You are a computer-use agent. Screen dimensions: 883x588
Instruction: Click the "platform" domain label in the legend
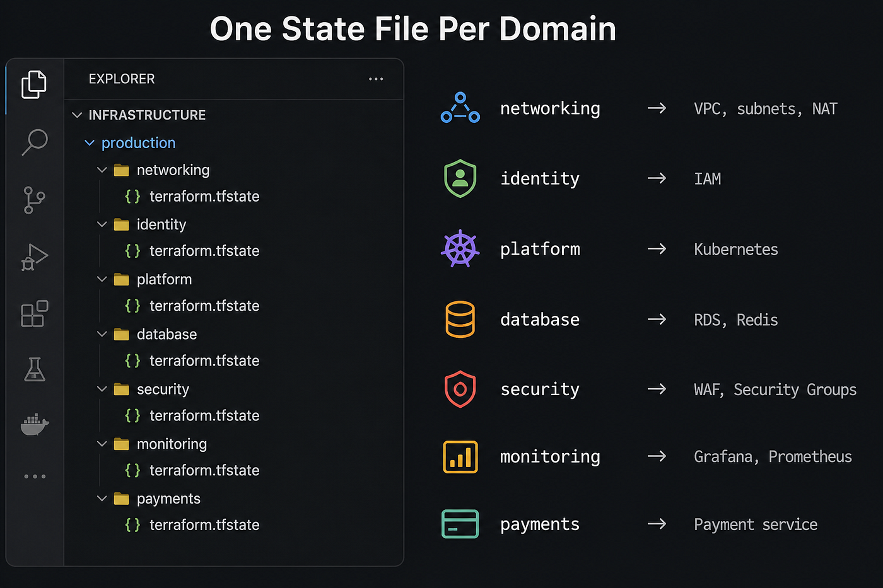tap(540, 250)
